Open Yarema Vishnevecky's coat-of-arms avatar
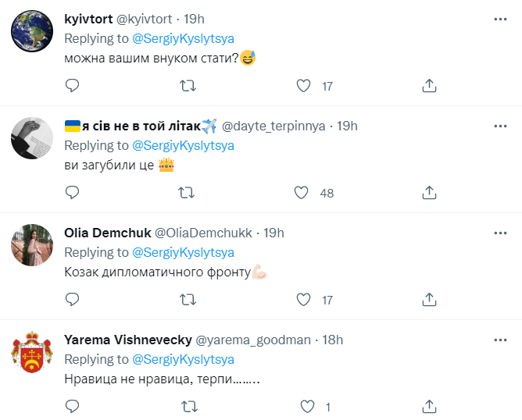This screenshot has width=522, height=420. pos(32,354)
